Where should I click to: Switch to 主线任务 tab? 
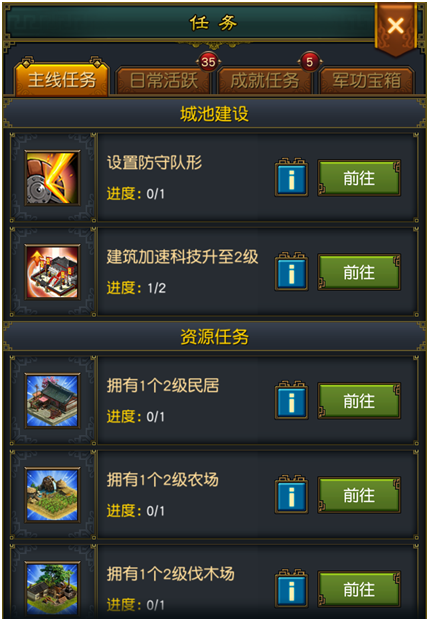point(62,79)
